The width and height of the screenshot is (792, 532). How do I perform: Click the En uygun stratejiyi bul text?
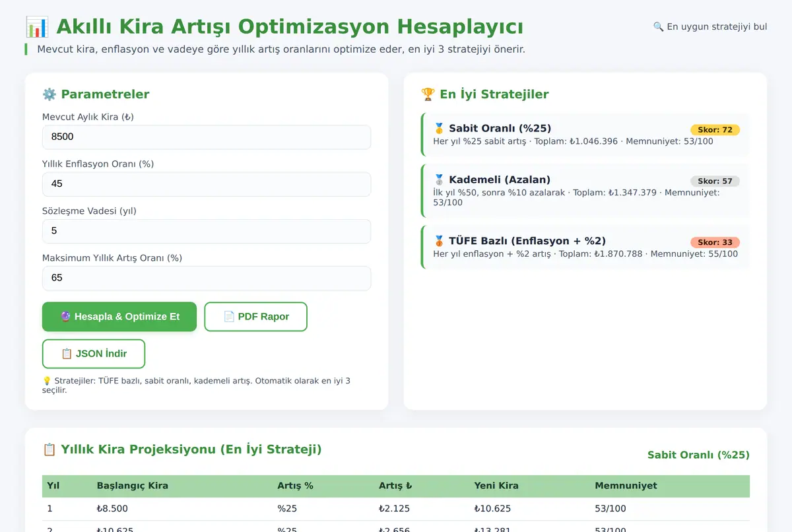point(717,27)
